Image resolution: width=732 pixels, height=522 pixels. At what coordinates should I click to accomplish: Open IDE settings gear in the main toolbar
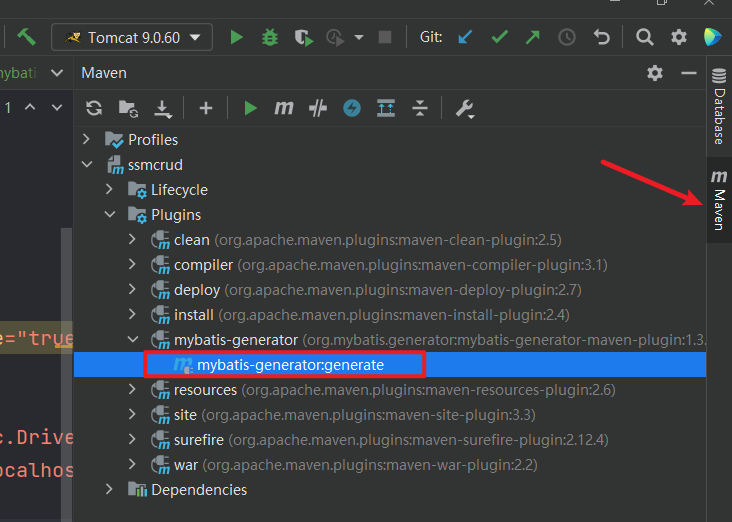679,37
